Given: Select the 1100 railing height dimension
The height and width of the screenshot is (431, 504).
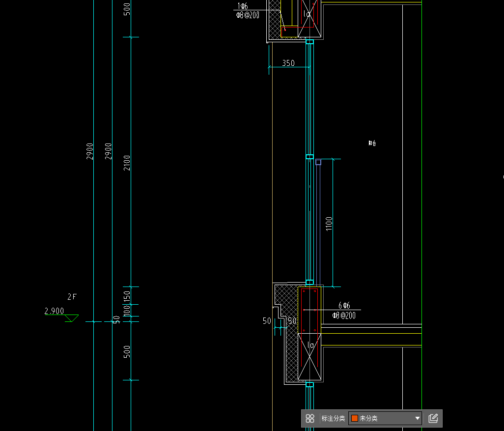Looking at the screenshot, I should pos(329,224).
